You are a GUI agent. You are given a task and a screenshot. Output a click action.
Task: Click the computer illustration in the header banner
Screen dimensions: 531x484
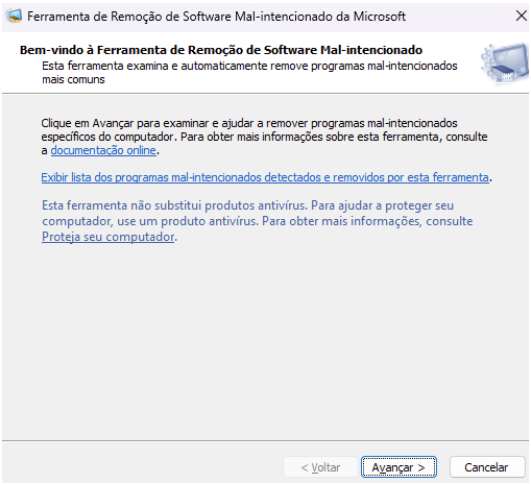pos(505,63)
